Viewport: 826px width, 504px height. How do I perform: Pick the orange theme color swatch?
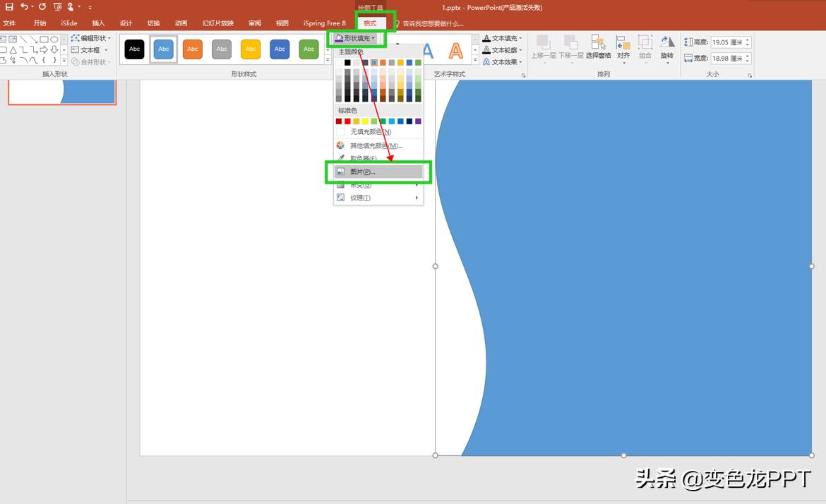click(x=383, y=63)
